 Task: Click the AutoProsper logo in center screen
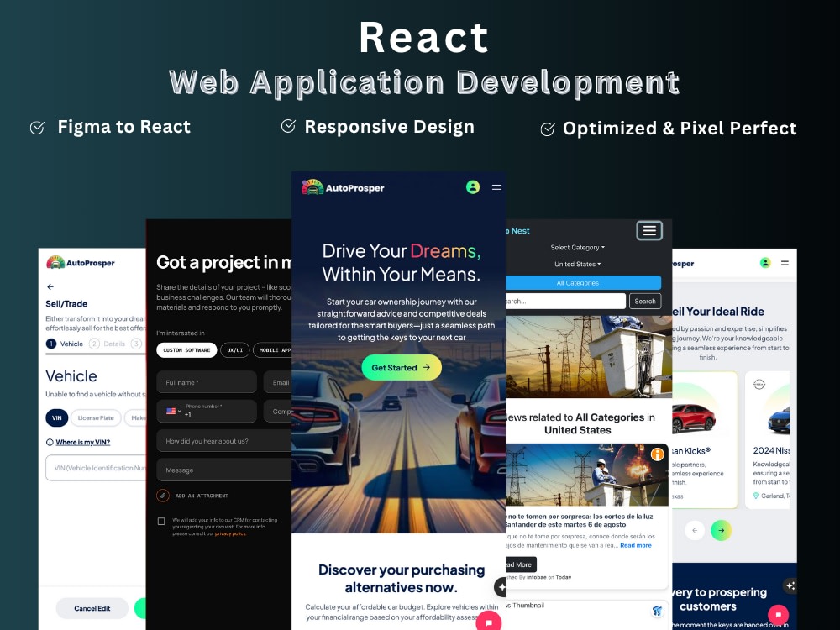point(343,187)
